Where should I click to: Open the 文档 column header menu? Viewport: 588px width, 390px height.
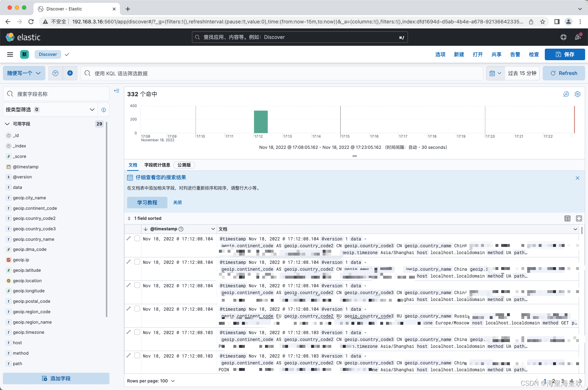click(x=575, y=229)
